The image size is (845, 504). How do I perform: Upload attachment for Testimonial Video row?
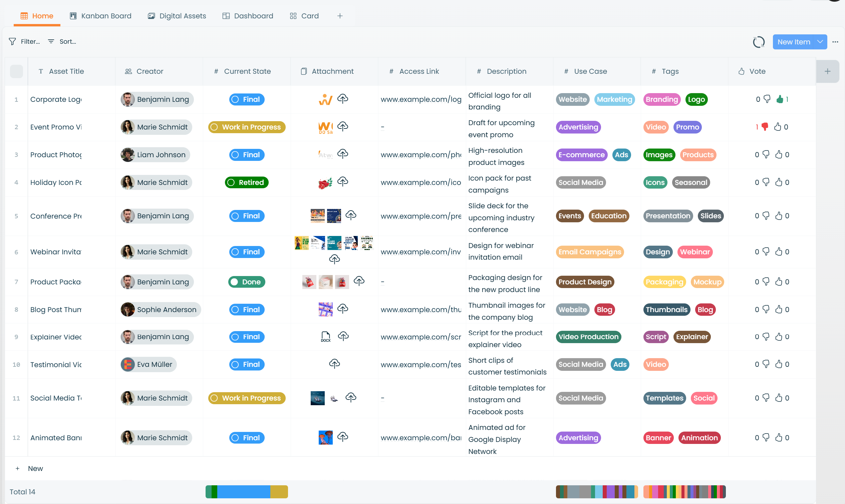[334, 364]
